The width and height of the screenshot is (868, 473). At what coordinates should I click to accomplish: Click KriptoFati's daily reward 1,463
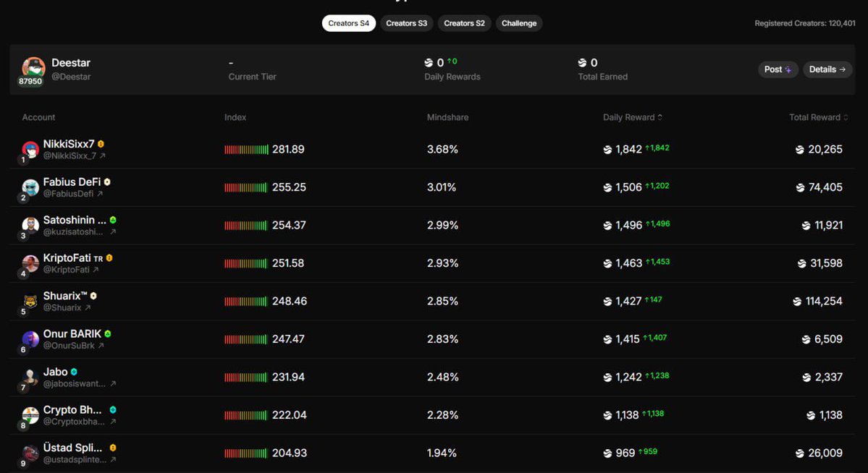[629, 263]
